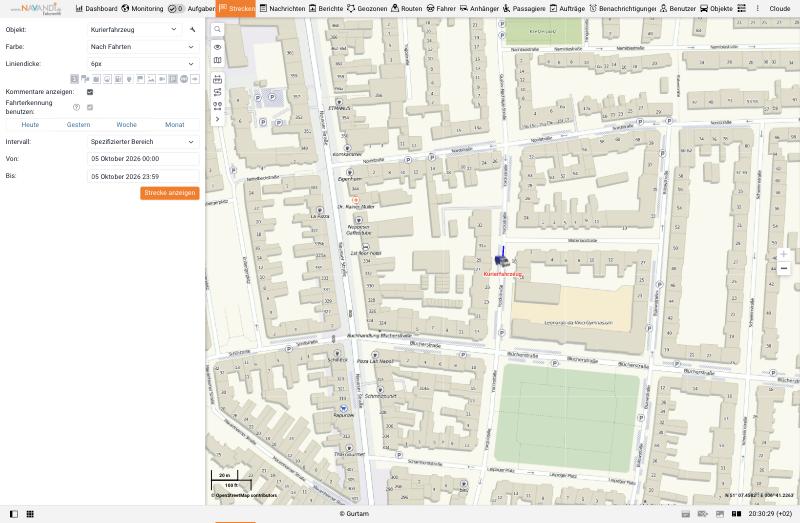Click the Strecke anzeigen button
This screenshot has width=800, height=523.
pyautogui.click(x=169, y=193)
